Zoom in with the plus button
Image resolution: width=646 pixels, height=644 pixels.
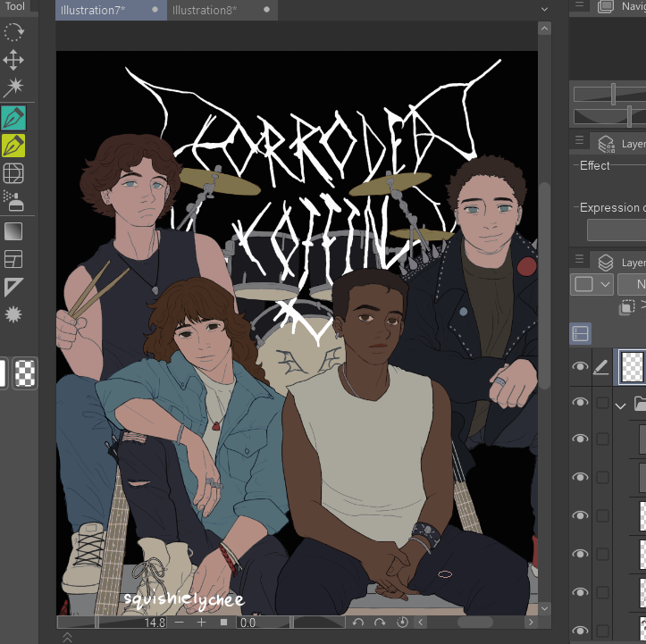tap(201, 623)
